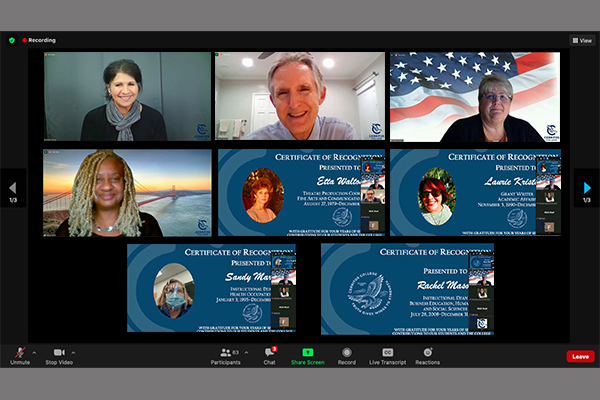Image resolution: width=600 pixels, height=400 pixels.
Task: Go to previous gallery page with left arrow
Action: click(12, 188)
